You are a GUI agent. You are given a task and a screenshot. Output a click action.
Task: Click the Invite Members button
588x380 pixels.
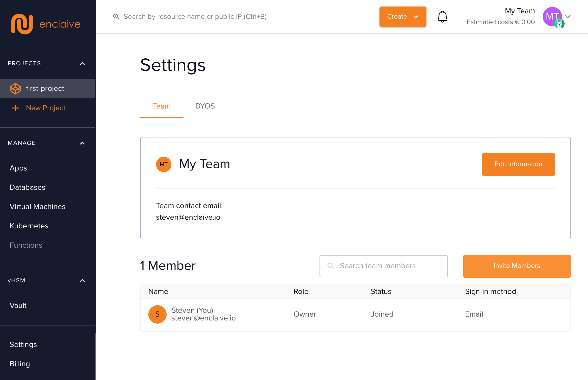(x=516, y=266)
